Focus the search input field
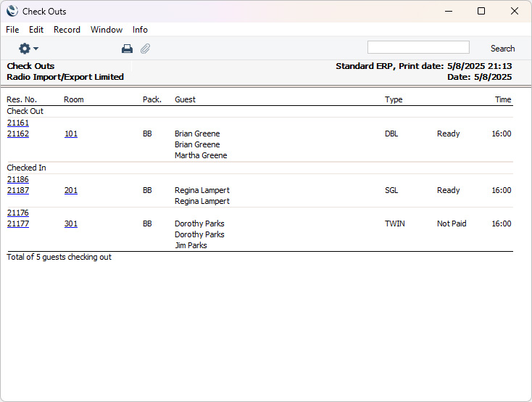 click(x=418, y=47)
